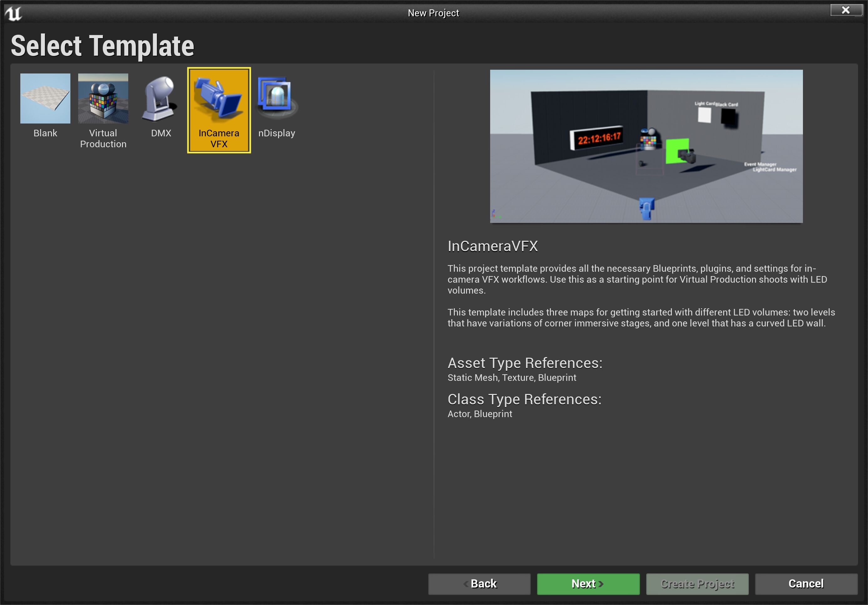
Task: Click the "New Project" title bar text
Action: coord(433,13)
